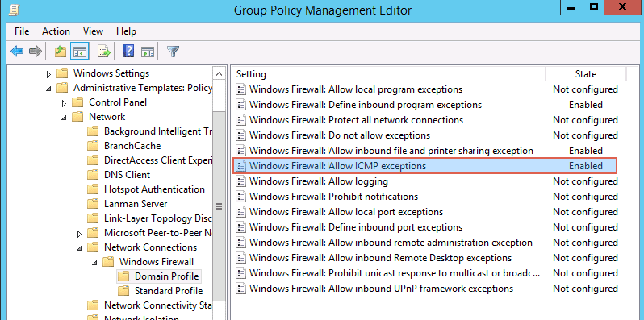The width and height of the screenshot is (644, 320).
Task: Click the Export List toolbar icon
Action: click(104, 52)
